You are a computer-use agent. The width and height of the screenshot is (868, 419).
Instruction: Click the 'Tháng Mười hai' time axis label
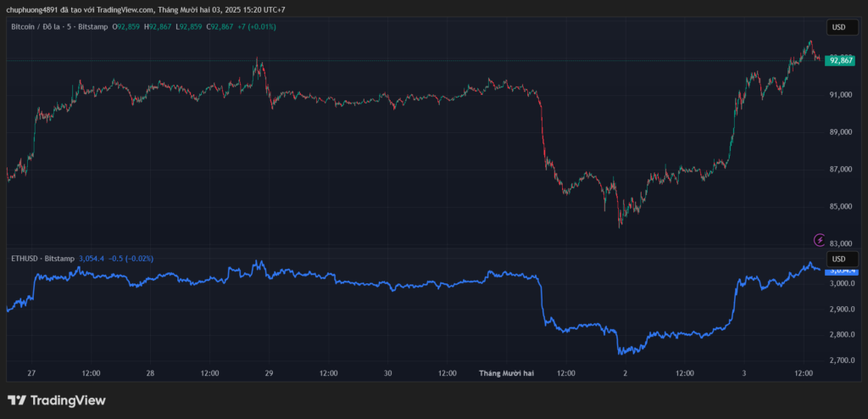506,373
